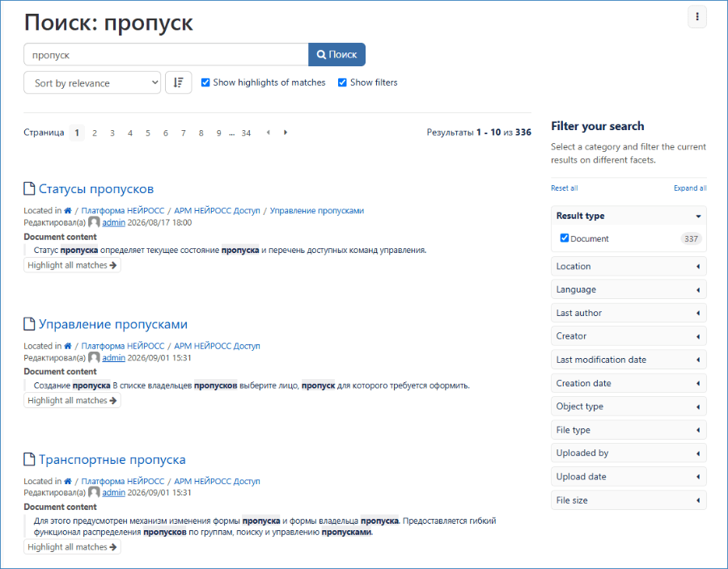The image size is (728, 569).
Task: Click home icon in Транспортные пропуска breadcrumb
Action: click(68, 482)
